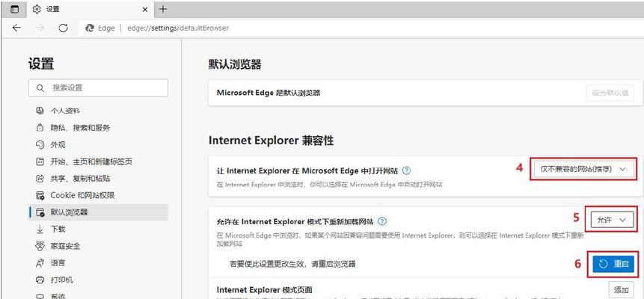Click the icon beside Cookie 和网站权限
Screen dimensions: 644x299
tap(40, 196)
